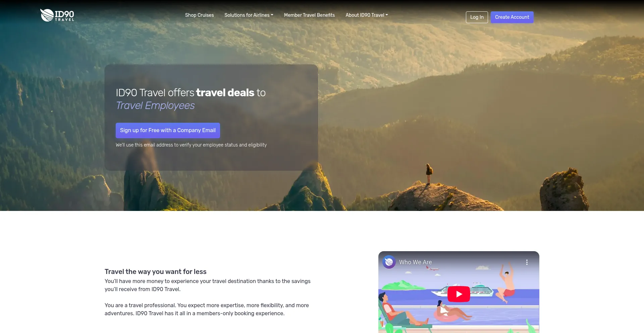Viewport: 644px width, 333px height.
Task: Expand the Solutions for Airlines dropdown
Action: click(x=249, y=15)
